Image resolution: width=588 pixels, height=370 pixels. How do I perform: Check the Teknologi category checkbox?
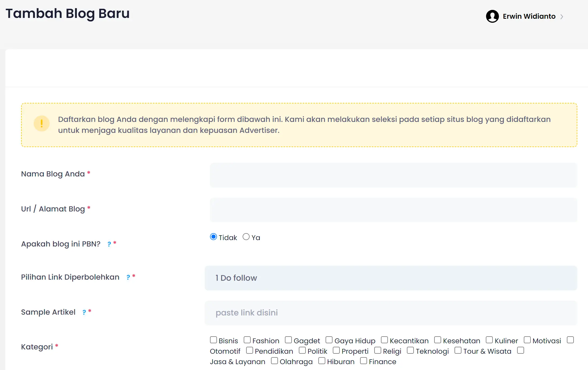(410, 350)
